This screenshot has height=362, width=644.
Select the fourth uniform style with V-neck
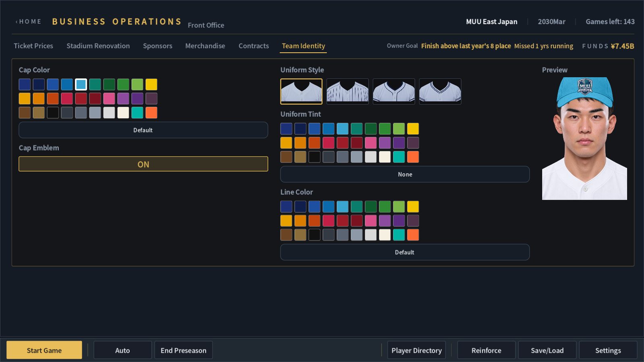click(440, 91)
